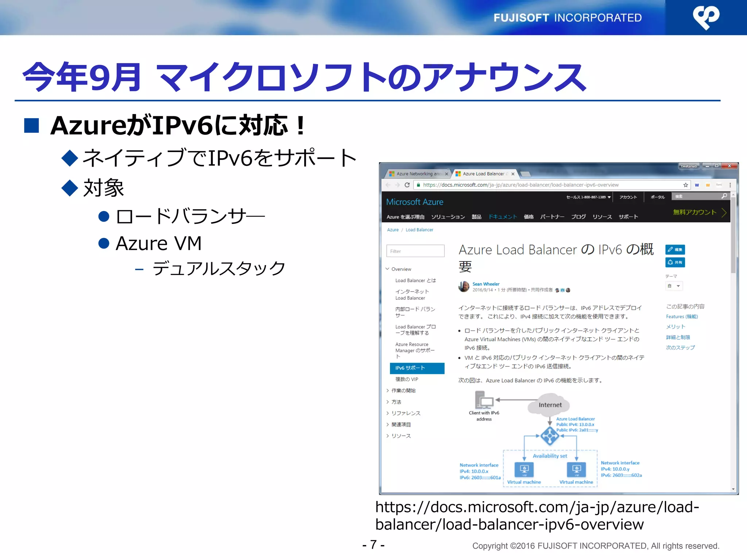Click the Load Balancer breadcrumb link
Viewport: 747px width, 560px height.
(x=419, y=230)
